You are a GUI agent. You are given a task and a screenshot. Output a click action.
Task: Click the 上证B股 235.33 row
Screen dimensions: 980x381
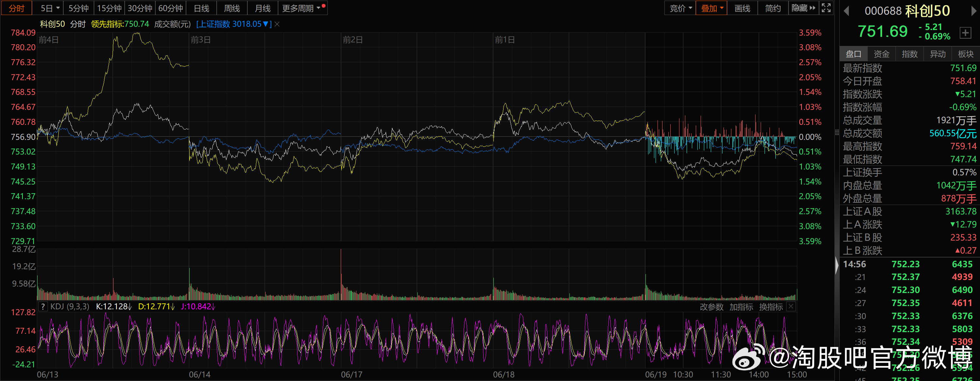click(910, 237)
